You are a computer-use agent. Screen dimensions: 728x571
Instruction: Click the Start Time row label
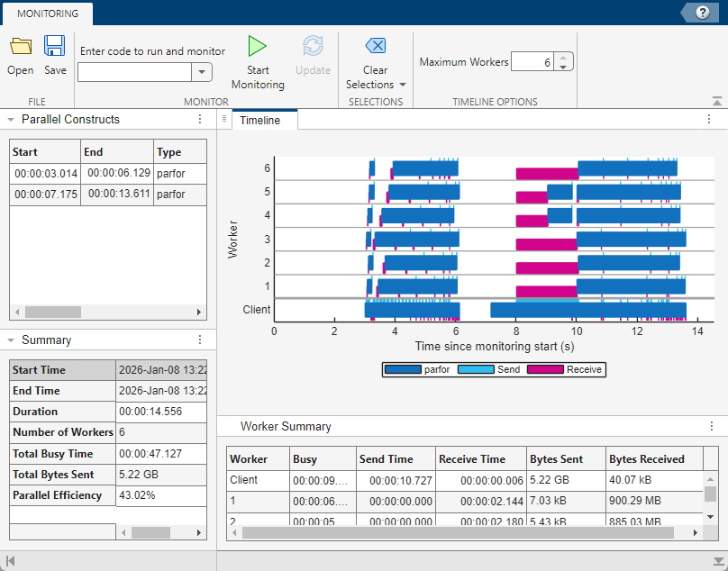[x=62, y=370]
